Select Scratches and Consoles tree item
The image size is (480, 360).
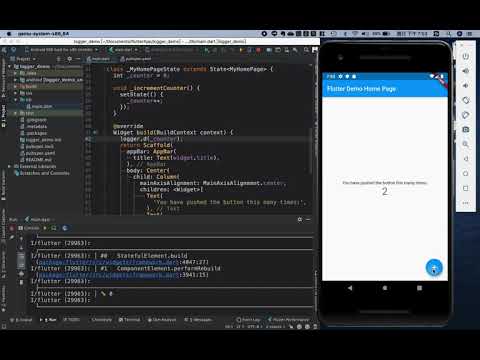(42, 173)
